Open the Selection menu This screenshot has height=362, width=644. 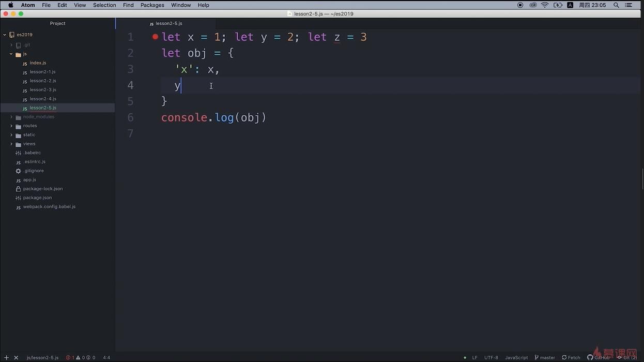point(104,5)
